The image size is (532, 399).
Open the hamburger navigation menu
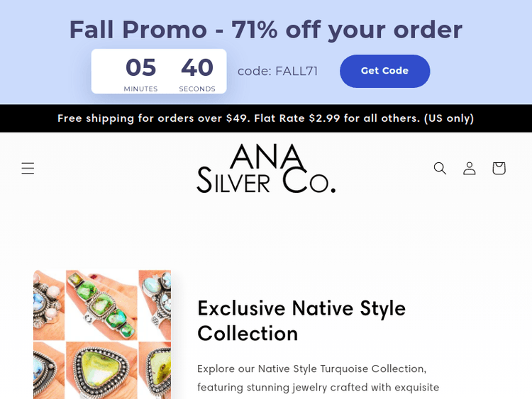(x=28, y=168)
